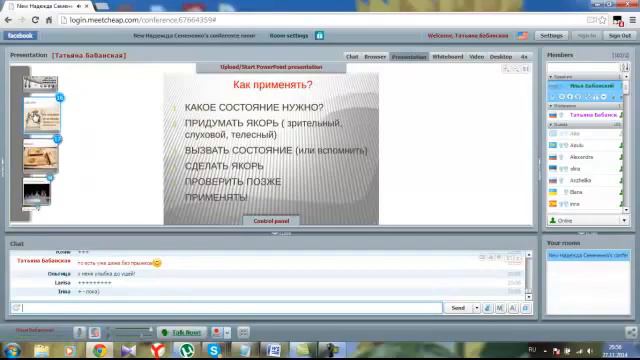Open the Online status dropdown

[624, 220]
